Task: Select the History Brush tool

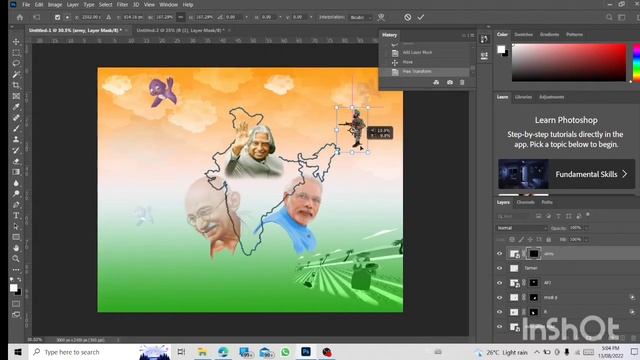Action: (x=16, y=150)
